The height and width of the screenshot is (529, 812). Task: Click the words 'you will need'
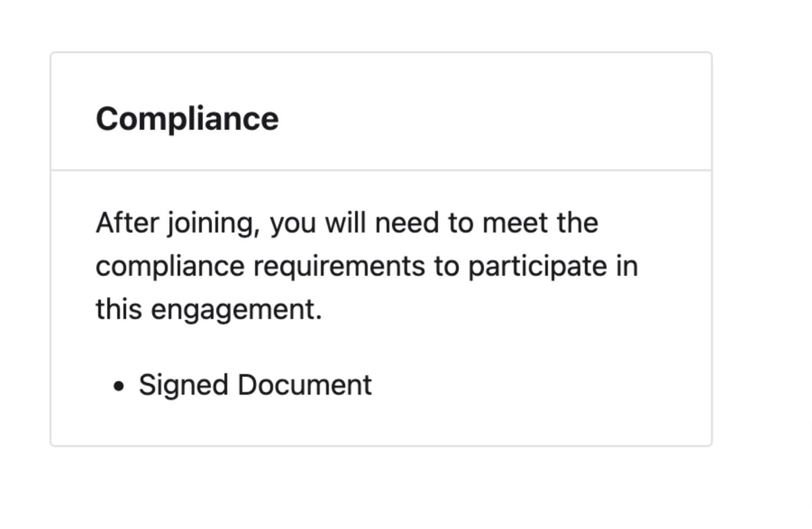point(354,223)
